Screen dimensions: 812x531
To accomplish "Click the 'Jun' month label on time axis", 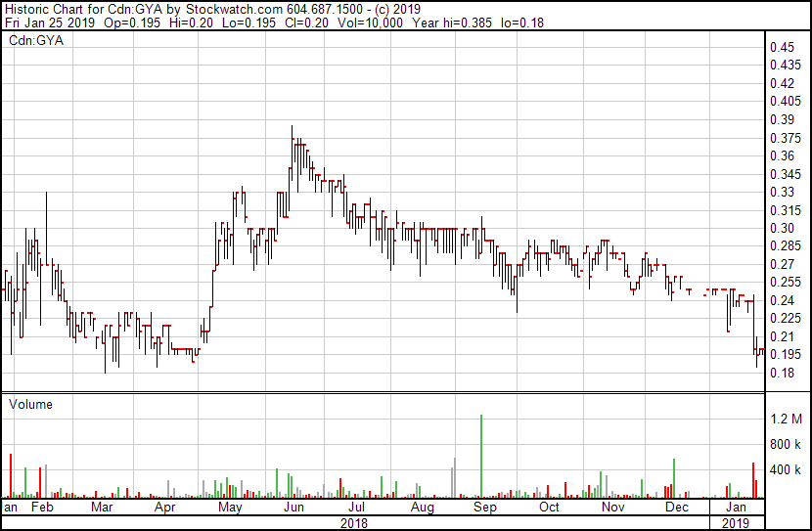I will (x=293, y=508).
